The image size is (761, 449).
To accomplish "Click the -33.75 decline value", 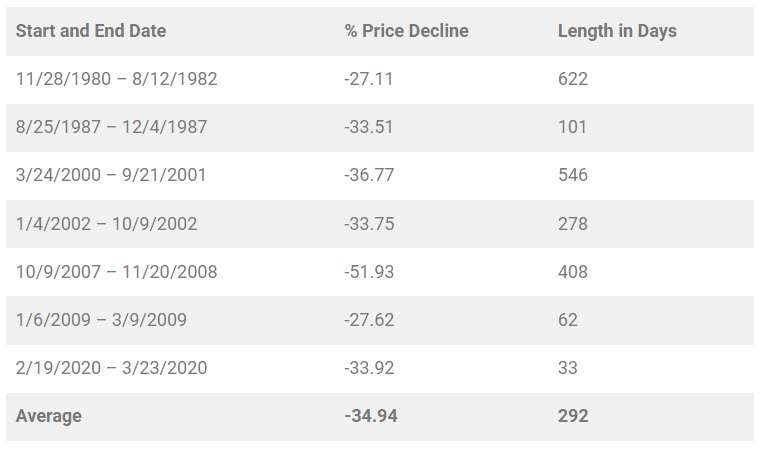I will pos(368,223).
